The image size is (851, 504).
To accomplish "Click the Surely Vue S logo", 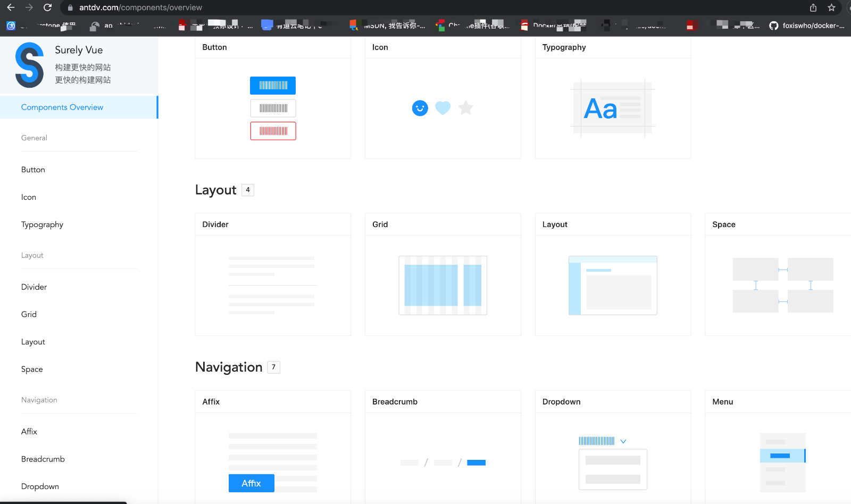I will tap(29, 65).
